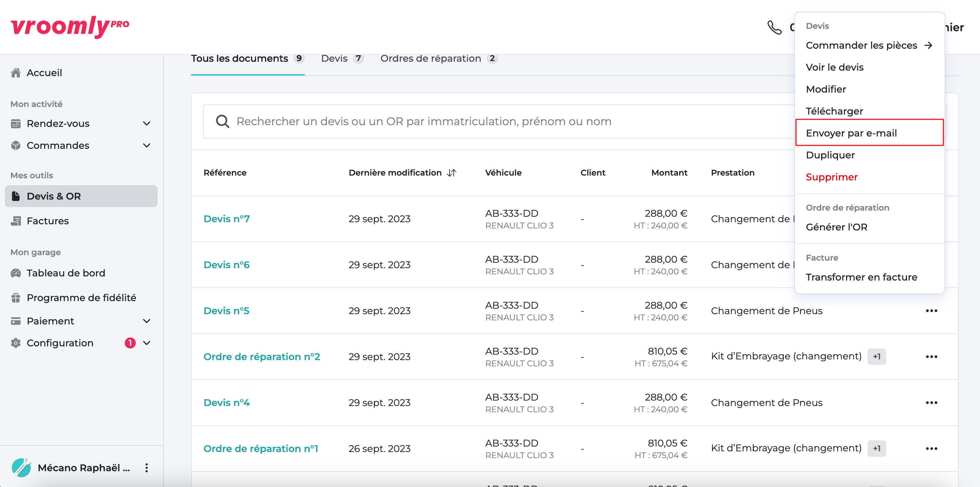This screenshot has width=980, height=487.
Task: Click the Accueil home icon
Action: 16,73
